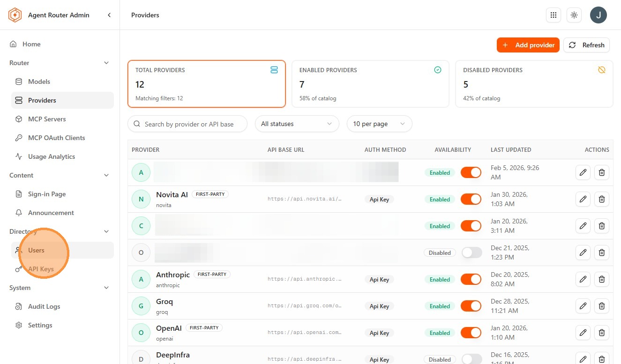The width and height of the screenshot is (621, 364).
Task: Enable the DeepInfra availability toggle
Action: (471, 359)
